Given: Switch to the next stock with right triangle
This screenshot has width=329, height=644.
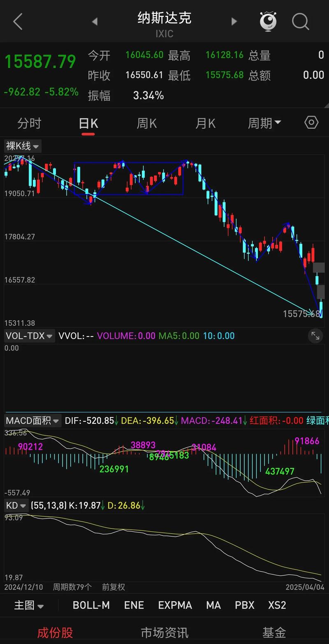Looking at the screenshot, I should (234, 21).
